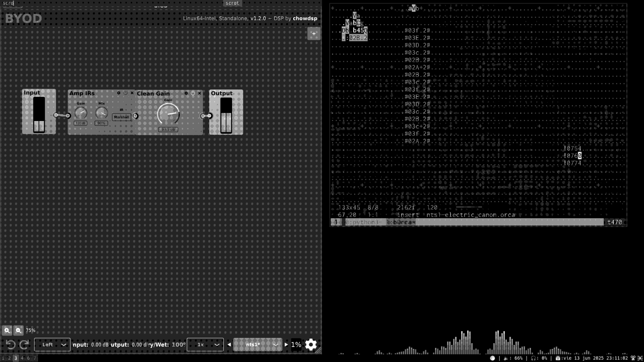Click the round status indicator in status bar
Viewport: 644px width, 362px height.
click(x=492, y=358)
